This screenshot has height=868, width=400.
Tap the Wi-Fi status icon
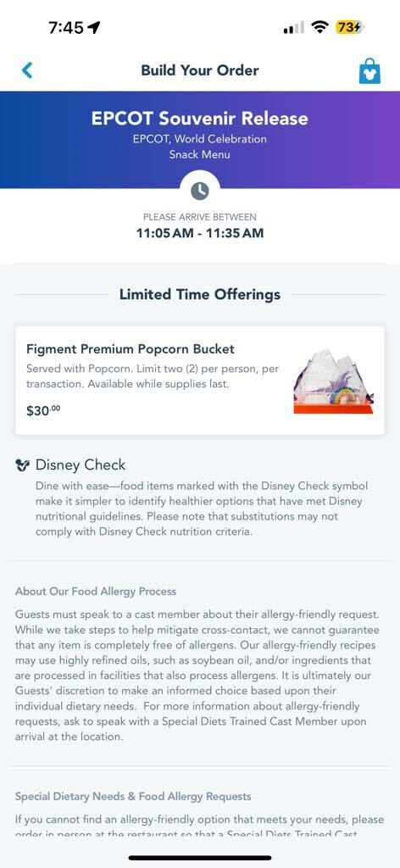coord(319,26)
